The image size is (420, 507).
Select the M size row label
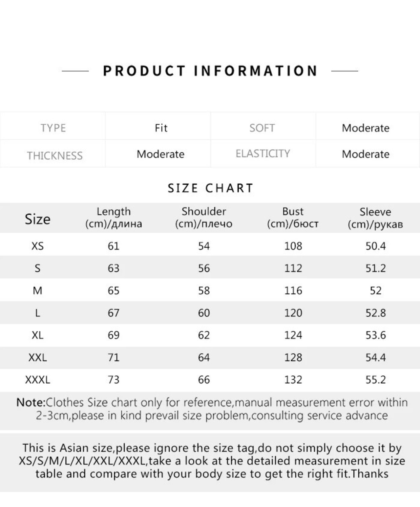click(x=37, y=290)
